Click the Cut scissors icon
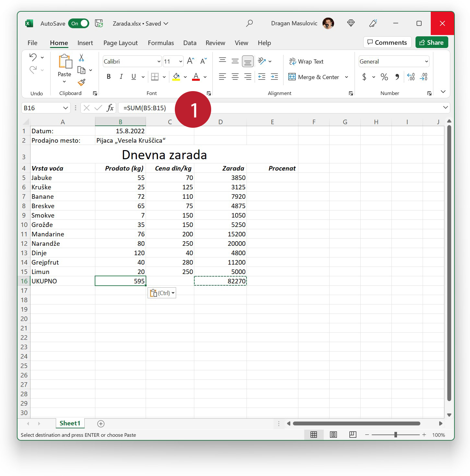Screen dimensions: 470x476 81,58
